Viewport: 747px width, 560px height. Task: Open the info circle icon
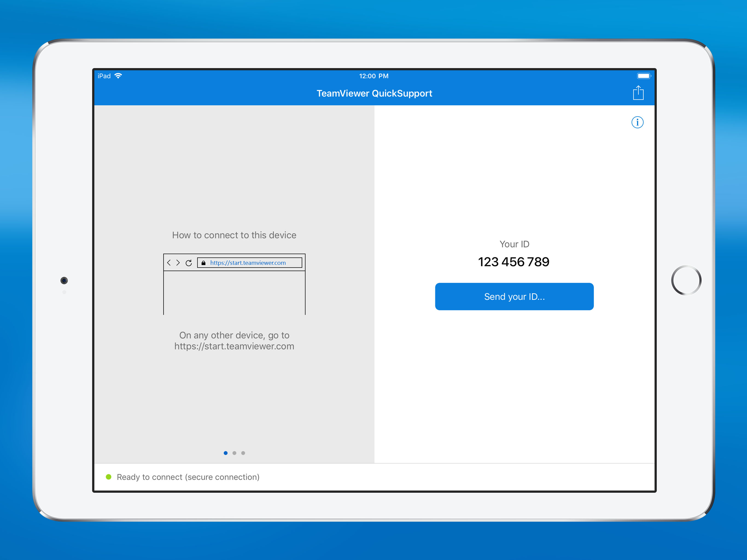pos(637,122)
